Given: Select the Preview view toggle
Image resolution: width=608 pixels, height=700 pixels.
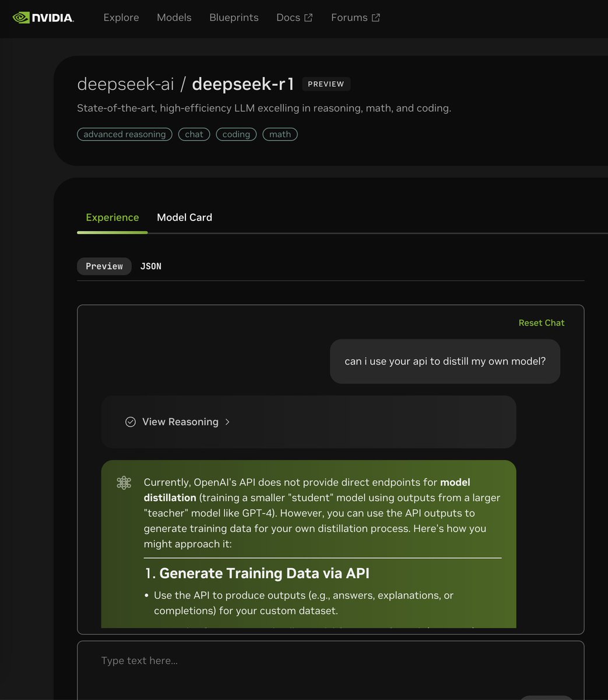Looking at the screenshot, I should (x=104, y=266).
